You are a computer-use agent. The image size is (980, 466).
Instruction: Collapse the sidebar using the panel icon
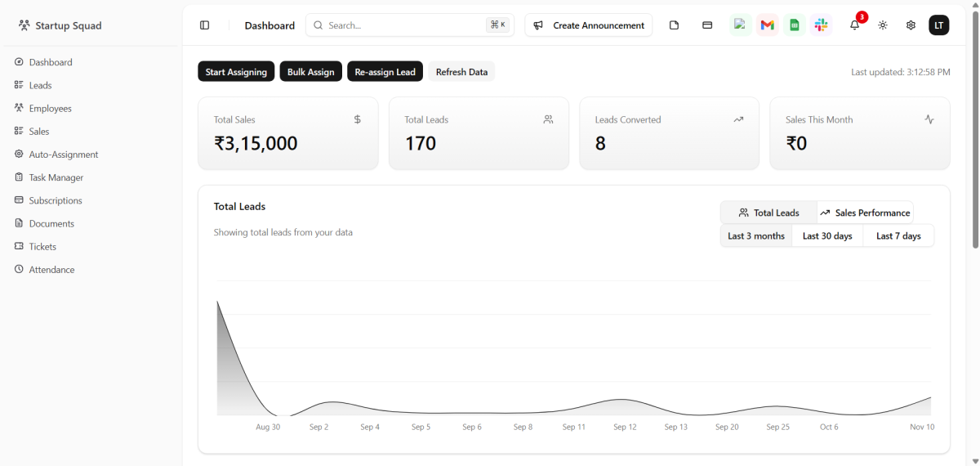point(204,25)
